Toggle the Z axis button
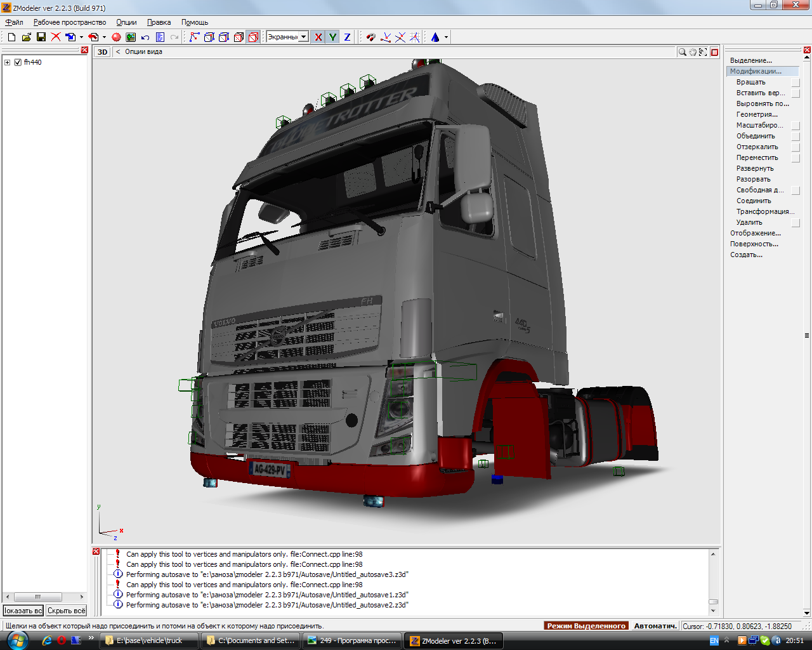The height and width of the screenshot is (650, 812). [347, 37]
